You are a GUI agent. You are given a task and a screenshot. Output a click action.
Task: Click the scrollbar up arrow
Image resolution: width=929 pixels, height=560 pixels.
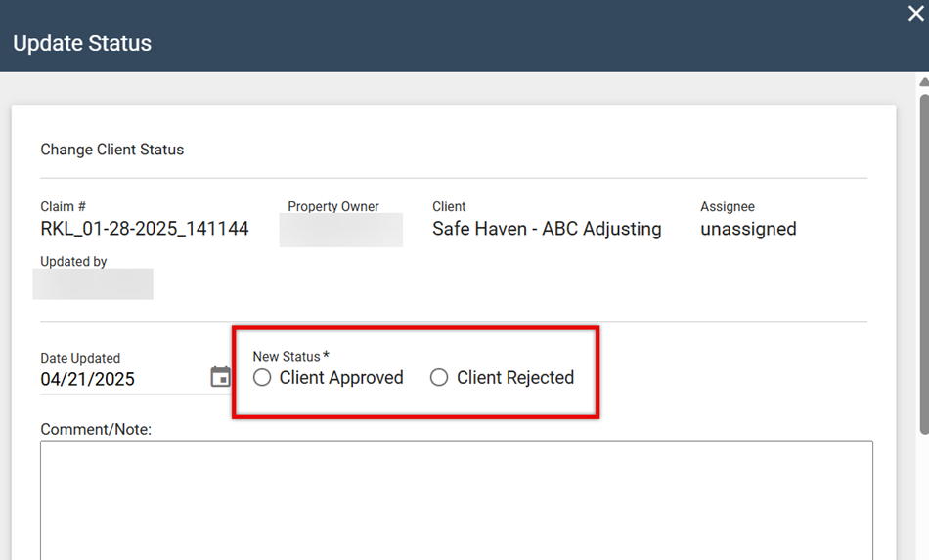pos(923,80)
